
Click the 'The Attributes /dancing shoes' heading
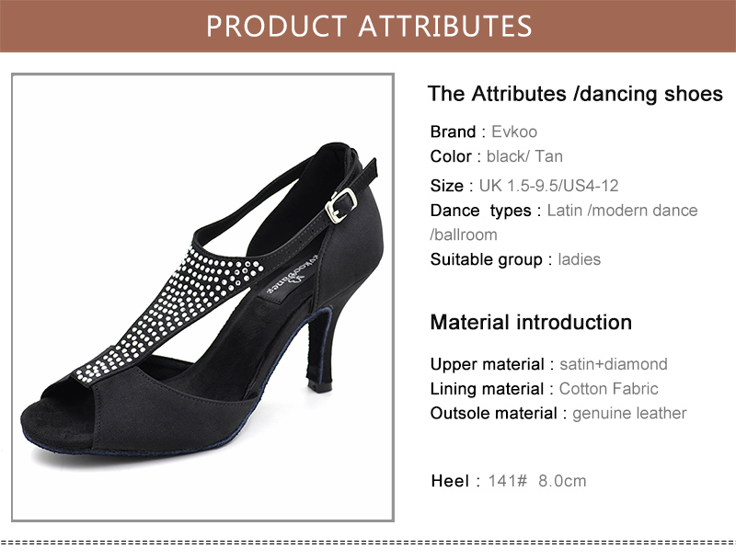click(x=575, y=94)
